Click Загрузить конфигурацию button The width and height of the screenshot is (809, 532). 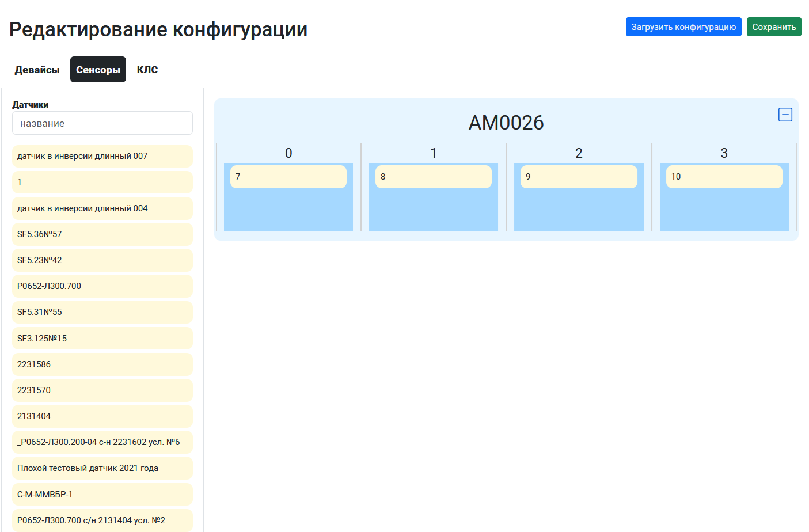point(683,27)
